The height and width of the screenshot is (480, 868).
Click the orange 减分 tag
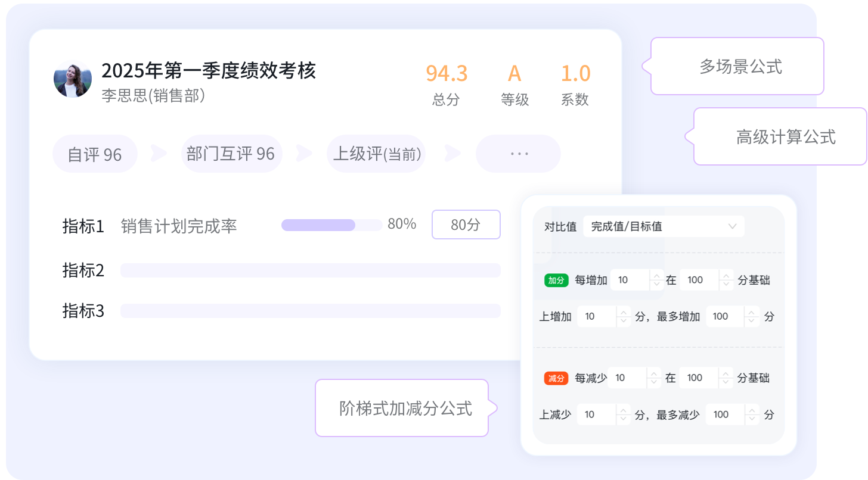[x=556, y=378]
